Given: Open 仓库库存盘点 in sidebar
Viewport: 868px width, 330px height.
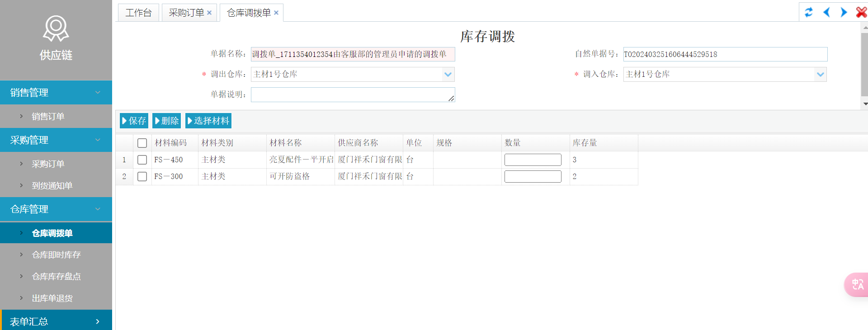Looking at the screenshot, I should [56, 276].
